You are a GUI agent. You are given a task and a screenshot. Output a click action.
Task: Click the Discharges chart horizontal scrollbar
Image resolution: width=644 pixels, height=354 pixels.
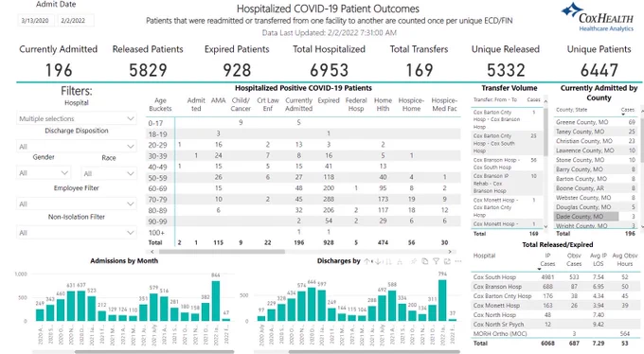[x=374, y=352]
